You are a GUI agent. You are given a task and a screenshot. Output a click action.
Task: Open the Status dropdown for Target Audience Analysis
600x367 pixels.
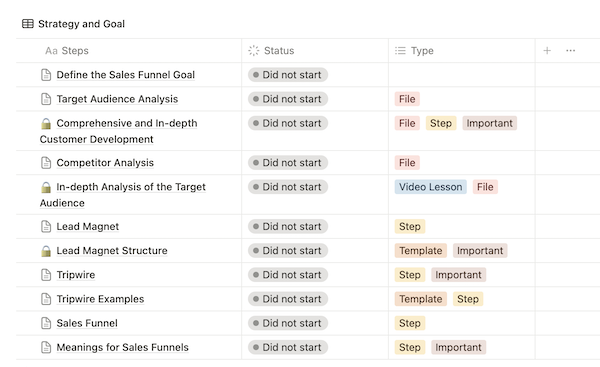(x=288, y=99)
